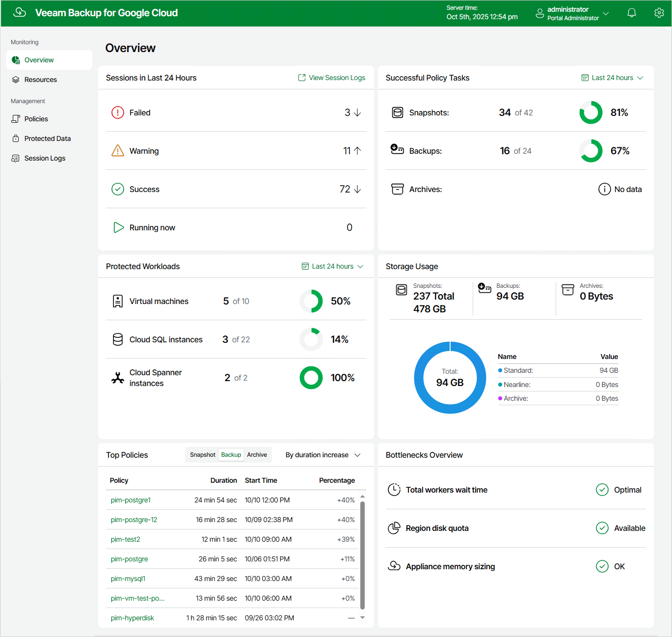Click the Veeam cloud logo icon
The image size is (672, 637).
pos(20,12)
